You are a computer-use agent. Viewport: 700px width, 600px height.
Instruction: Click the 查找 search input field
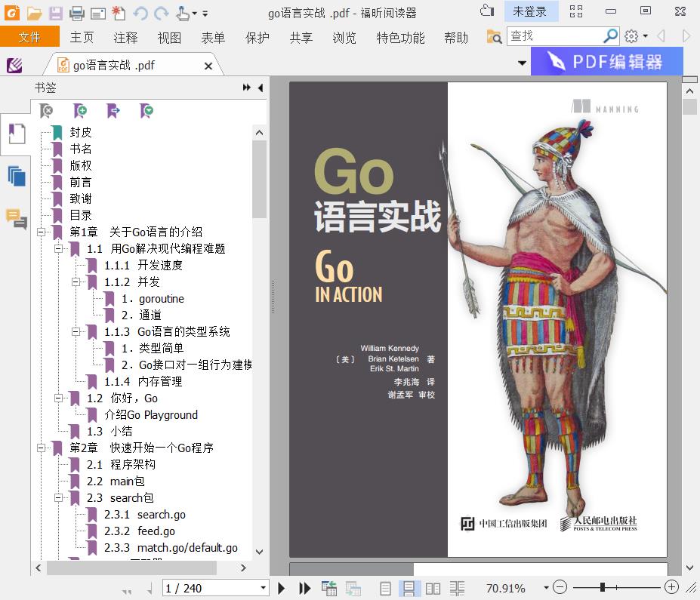(554, 35)
